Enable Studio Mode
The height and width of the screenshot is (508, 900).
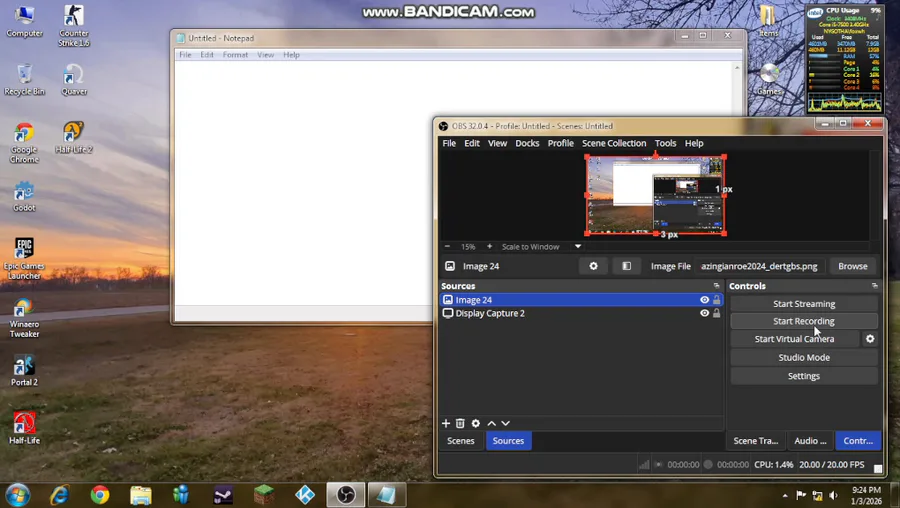tap(804, 357)
